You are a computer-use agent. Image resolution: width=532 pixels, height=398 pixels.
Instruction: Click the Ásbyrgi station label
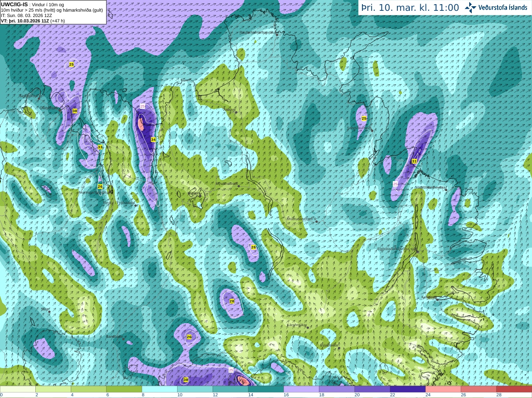(229, 110)
